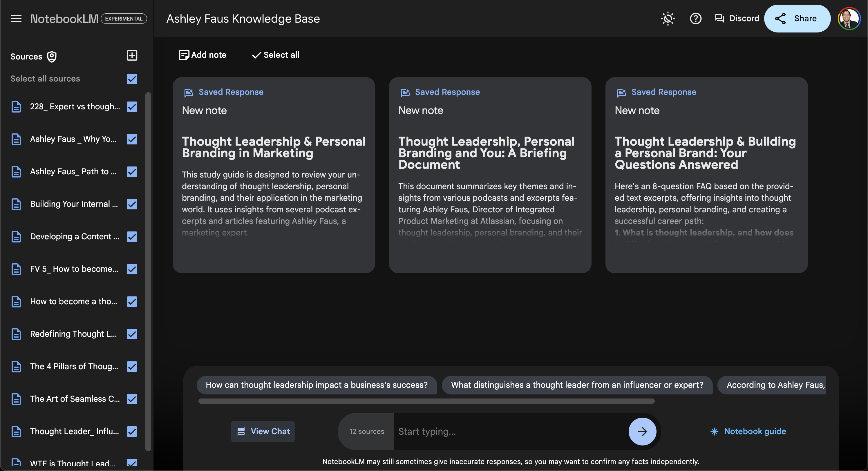Uncheck the The 4 Pillars of Thoug... source
Viewport: 868px width, 471px height.
pos(132,367)
